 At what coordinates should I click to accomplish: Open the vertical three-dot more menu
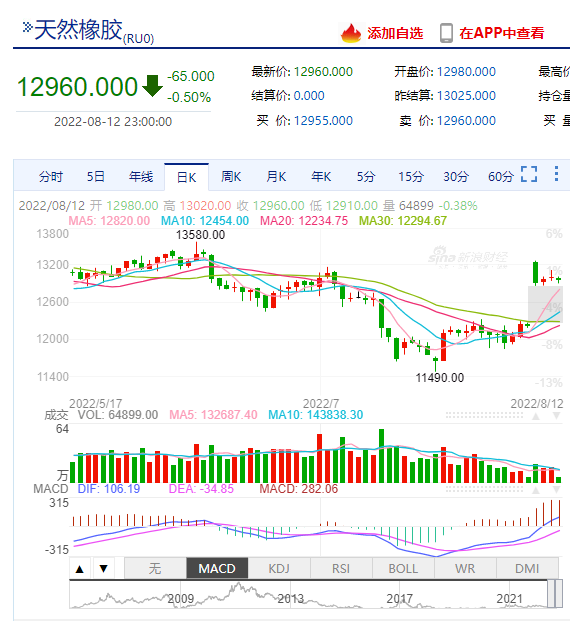pos(556,174)
